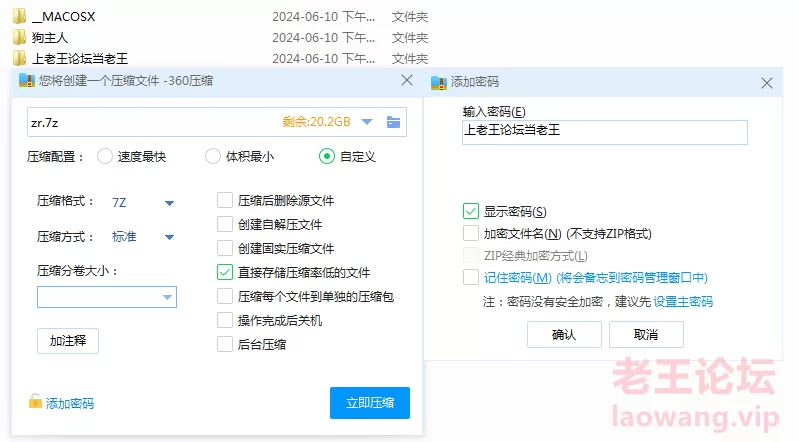Open the 设置主密码 link
The height and width of the screenshot is (442, 799).
pos(683,301)
